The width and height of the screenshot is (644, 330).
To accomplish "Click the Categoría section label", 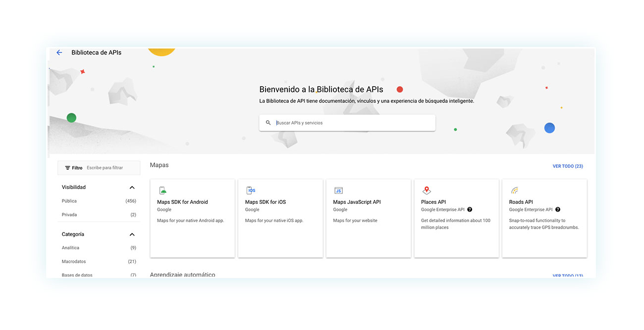I will click(x=73, y=235).
